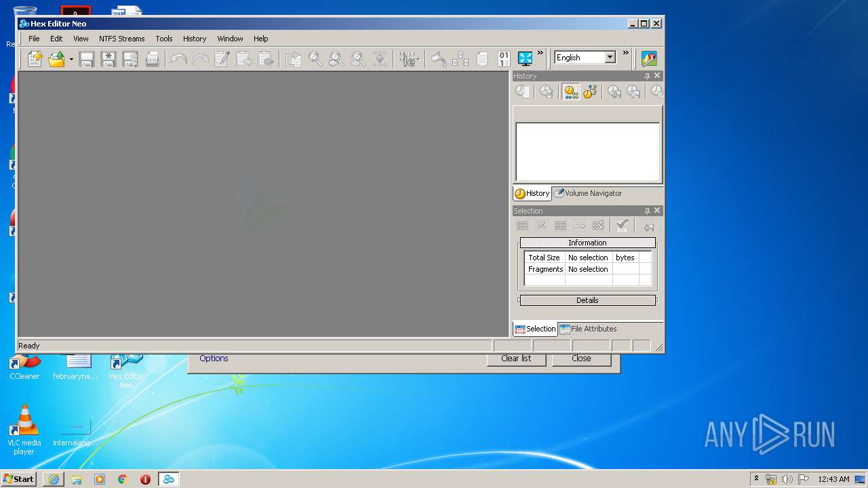Click the first clock-with-page History icon

(x=522, y=91)
